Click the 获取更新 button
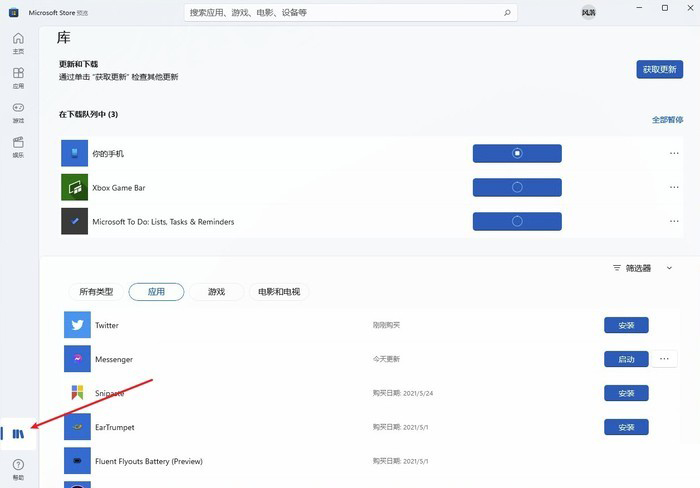The width and height of the screenshot is (700, 488). (x=659, y=69)
